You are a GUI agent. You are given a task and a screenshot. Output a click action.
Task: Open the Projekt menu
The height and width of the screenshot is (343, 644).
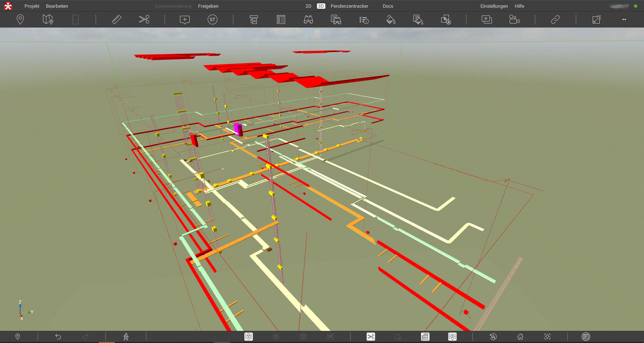32,6
